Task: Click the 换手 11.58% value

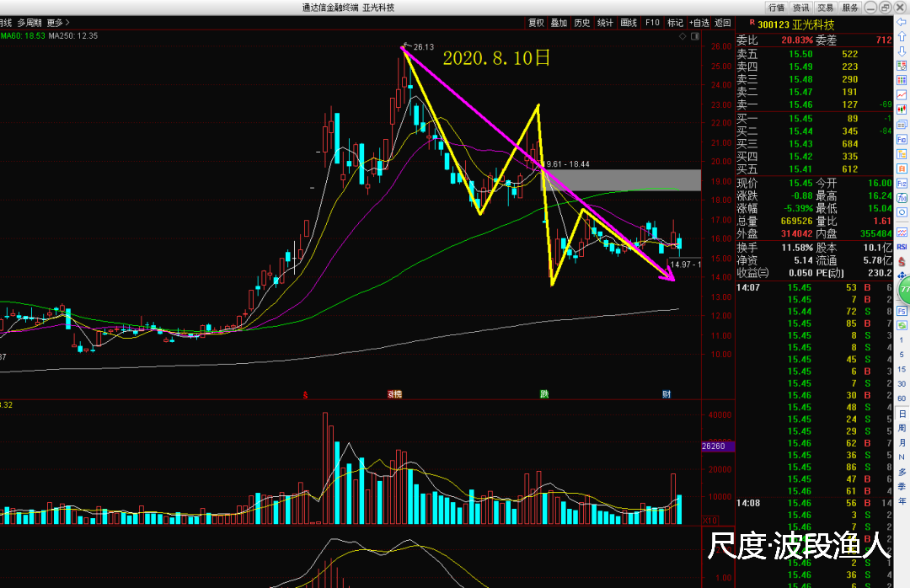Action: click(x=796, y=248)
